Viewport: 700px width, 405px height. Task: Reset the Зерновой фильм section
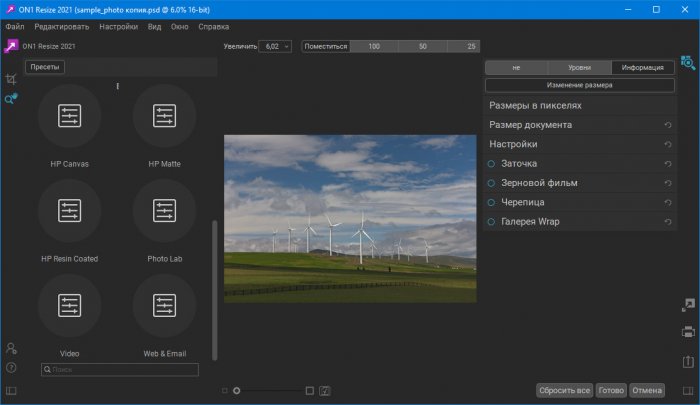668,183
